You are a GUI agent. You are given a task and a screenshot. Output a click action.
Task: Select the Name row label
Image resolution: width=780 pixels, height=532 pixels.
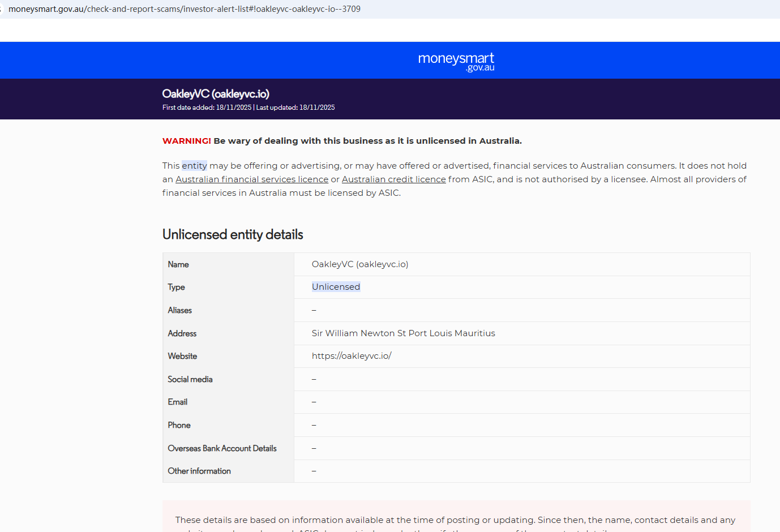(x=178, y=264)
